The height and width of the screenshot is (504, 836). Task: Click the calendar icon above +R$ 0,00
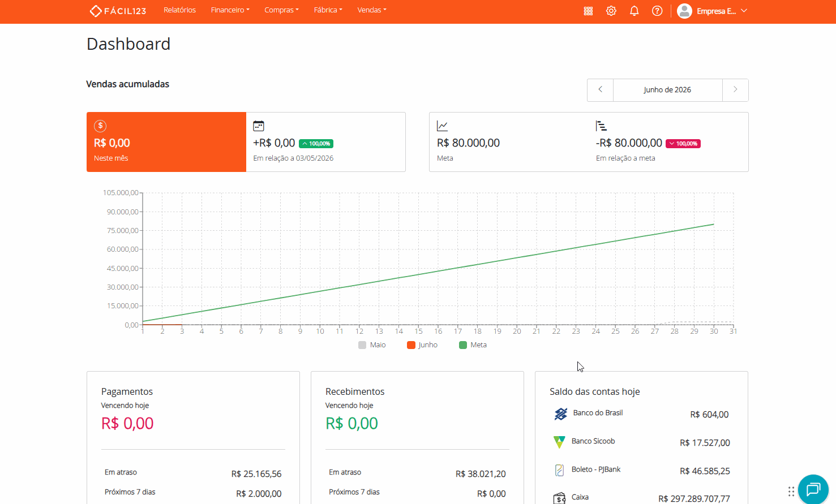point(259,126)
